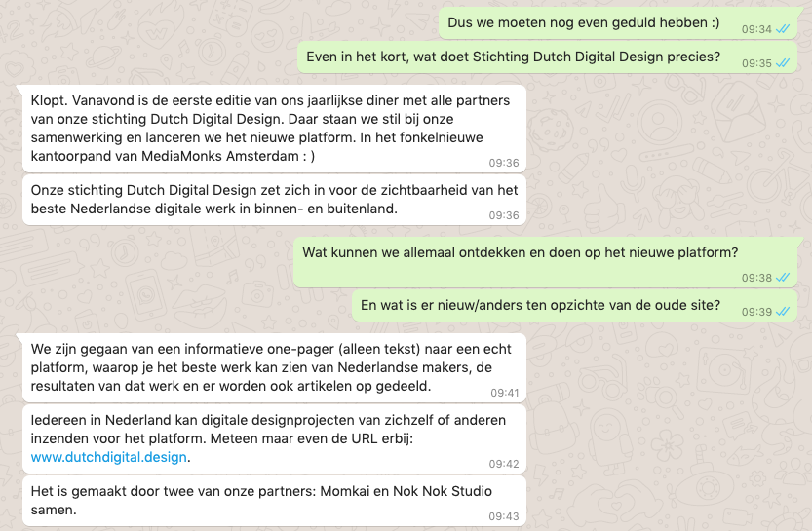Select the 'Even in het kort' message bubble
812x531 pixels.
[x=513, y=57]
